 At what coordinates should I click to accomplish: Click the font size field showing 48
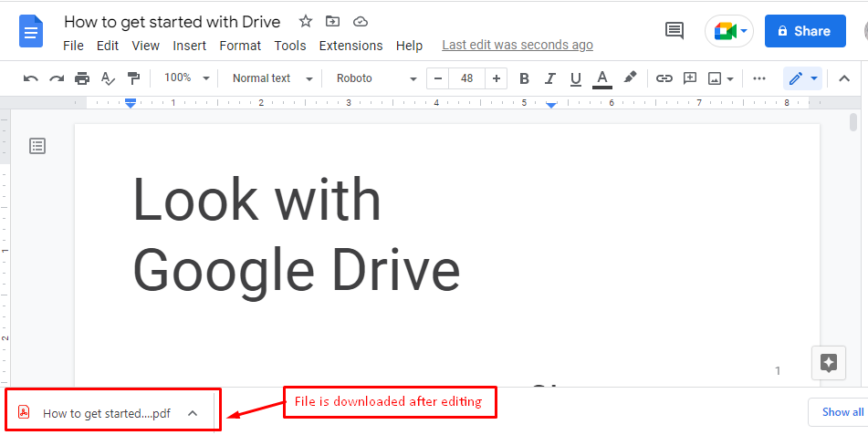click(x=466, y=78)
